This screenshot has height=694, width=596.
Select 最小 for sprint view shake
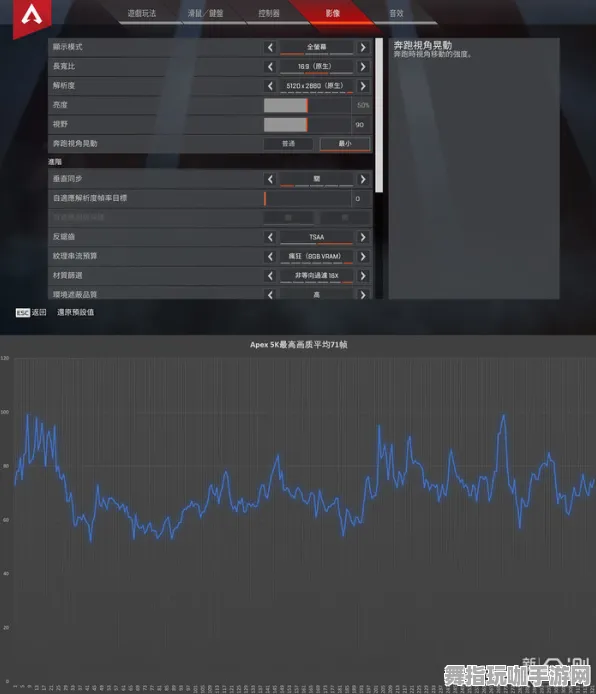click(345, 144)
